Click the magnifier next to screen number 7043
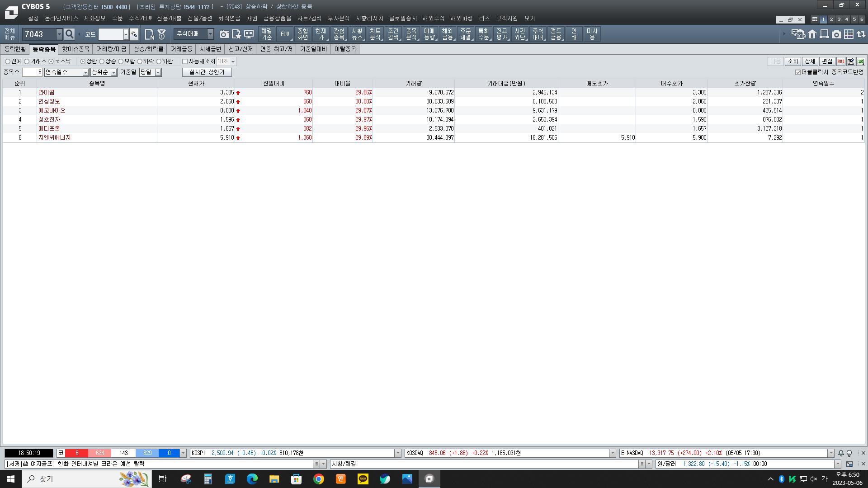Viewport: 868px width, 488px height. pos(69,34)
